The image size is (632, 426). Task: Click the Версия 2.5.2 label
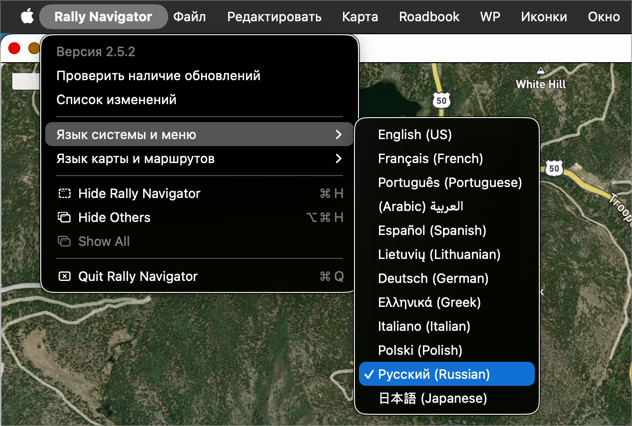point(96,52)
